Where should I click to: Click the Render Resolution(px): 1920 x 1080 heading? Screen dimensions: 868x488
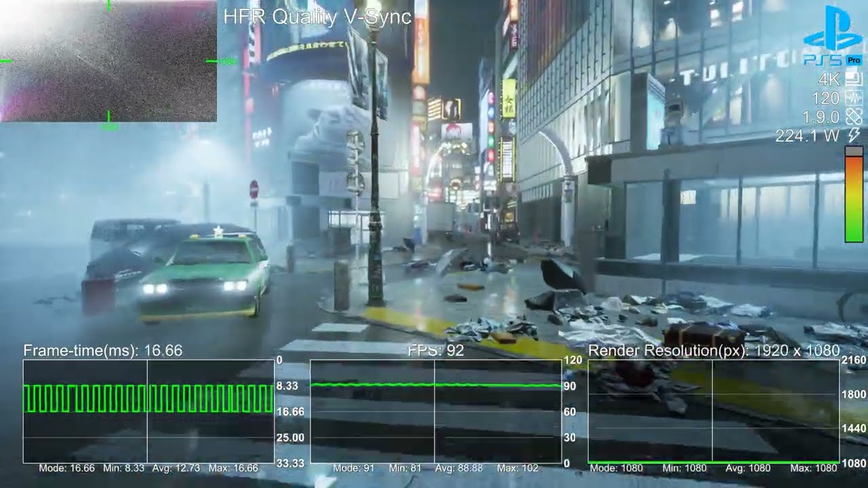pyautogui.click(x=714, y=350)
